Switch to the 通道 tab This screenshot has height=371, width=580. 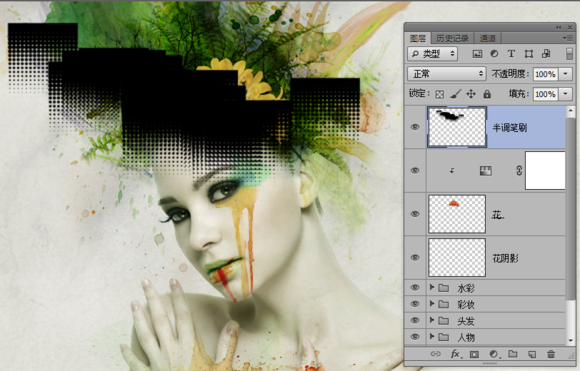click(x=488, y=38)
